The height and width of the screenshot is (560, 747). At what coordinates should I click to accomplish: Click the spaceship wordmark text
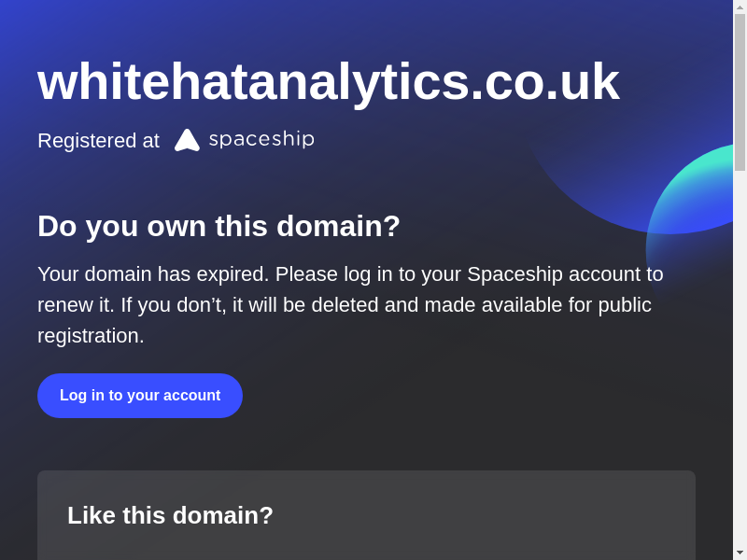(261, 140)
